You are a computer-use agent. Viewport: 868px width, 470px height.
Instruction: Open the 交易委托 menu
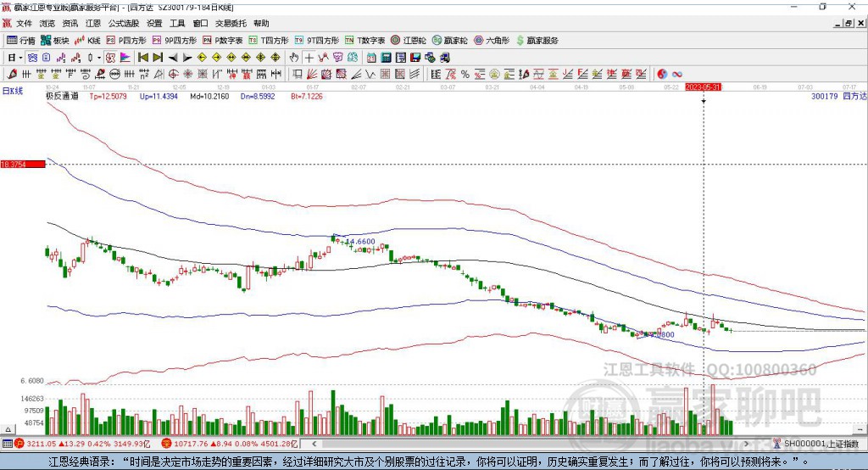click(x=231, y=23)
